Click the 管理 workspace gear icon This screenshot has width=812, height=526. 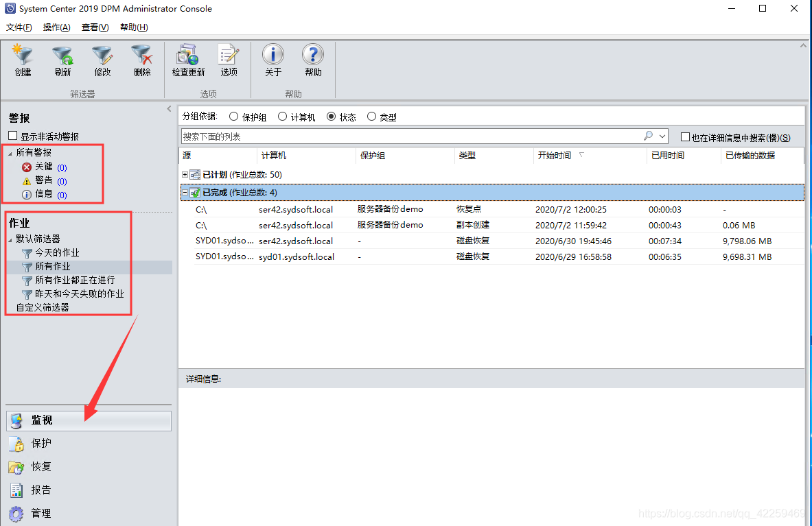point(16,514)
